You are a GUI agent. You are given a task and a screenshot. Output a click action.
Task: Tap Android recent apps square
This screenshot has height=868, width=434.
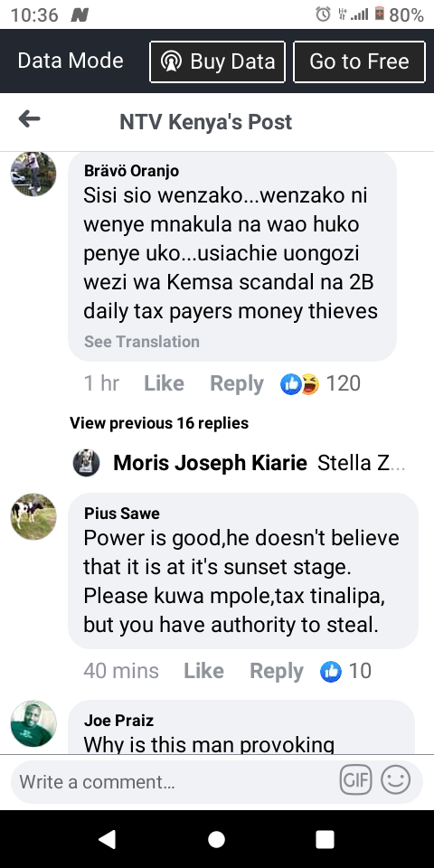click(325, 839)
